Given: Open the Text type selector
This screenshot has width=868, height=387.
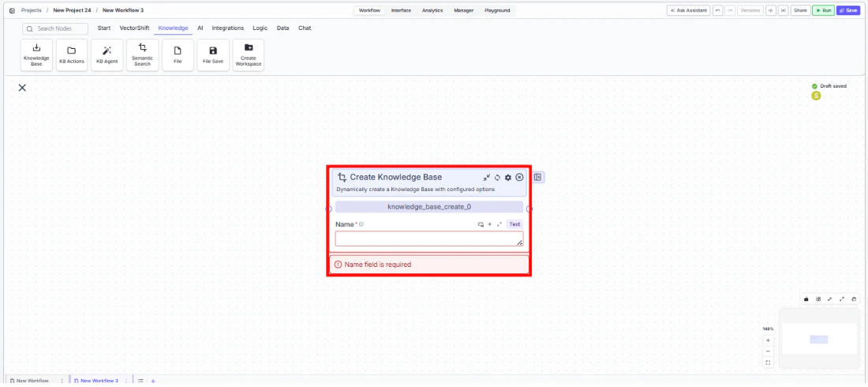Looking at the screenshot, I should click(514, 224).
